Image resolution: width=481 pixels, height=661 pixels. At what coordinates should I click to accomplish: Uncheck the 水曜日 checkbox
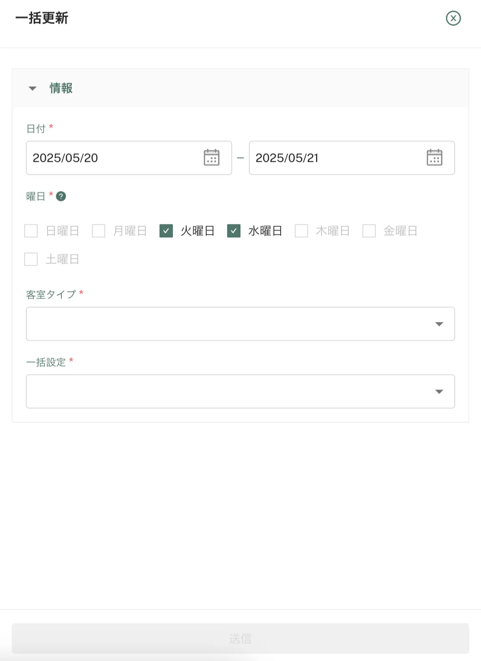[x=234, y=231]
